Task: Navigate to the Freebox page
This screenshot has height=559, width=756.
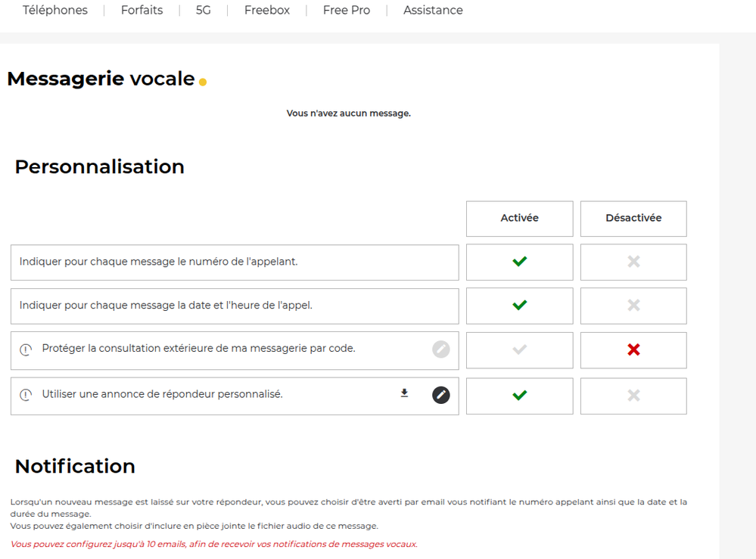Action: 266,11
